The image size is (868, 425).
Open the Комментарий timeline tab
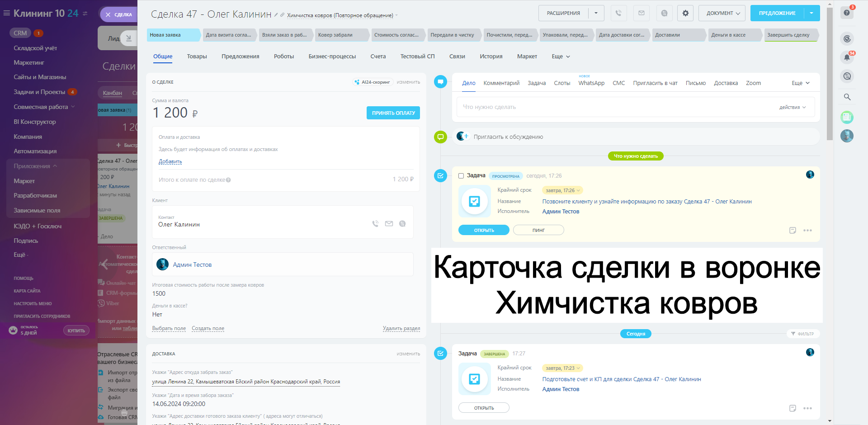click(x=501, y=83)
